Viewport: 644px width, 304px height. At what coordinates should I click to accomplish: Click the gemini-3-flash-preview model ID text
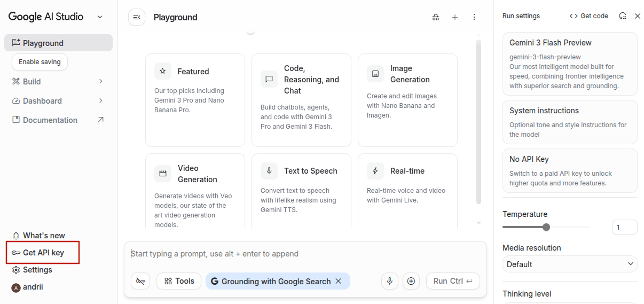[x=545, y=57]
